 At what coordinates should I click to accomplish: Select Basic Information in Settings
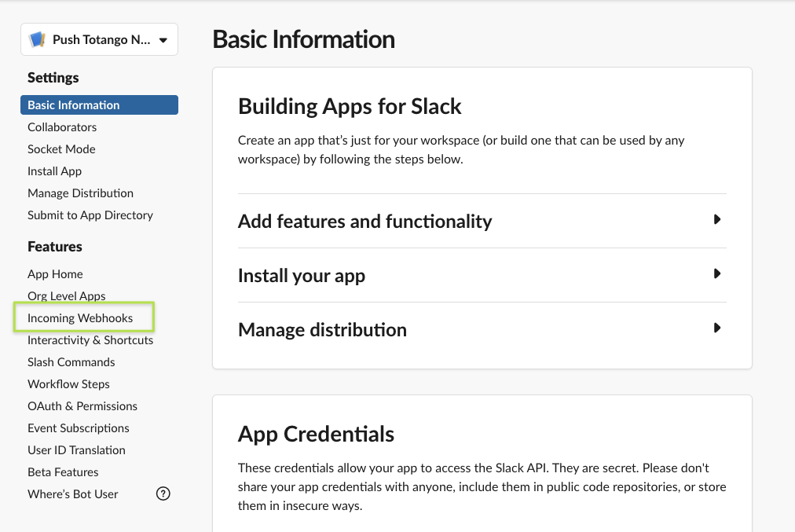pyautogui.click(x=99, y=105)
